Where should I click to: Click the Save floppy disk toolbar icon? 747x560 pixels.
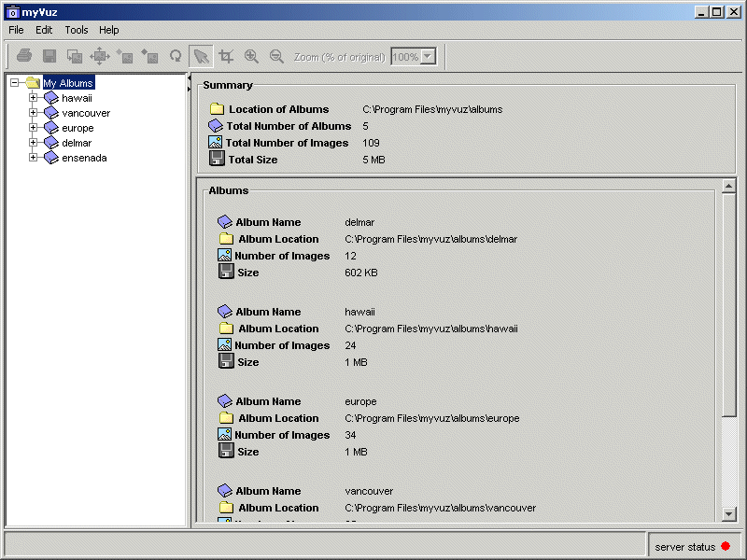pos(49,56)
